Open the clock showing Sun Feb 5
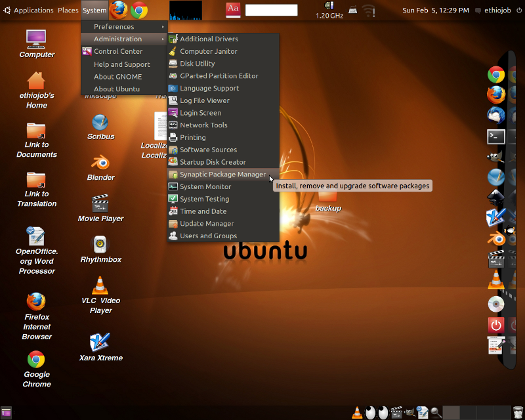The width and height of the screenshot is (525, 420). [436, 10]
